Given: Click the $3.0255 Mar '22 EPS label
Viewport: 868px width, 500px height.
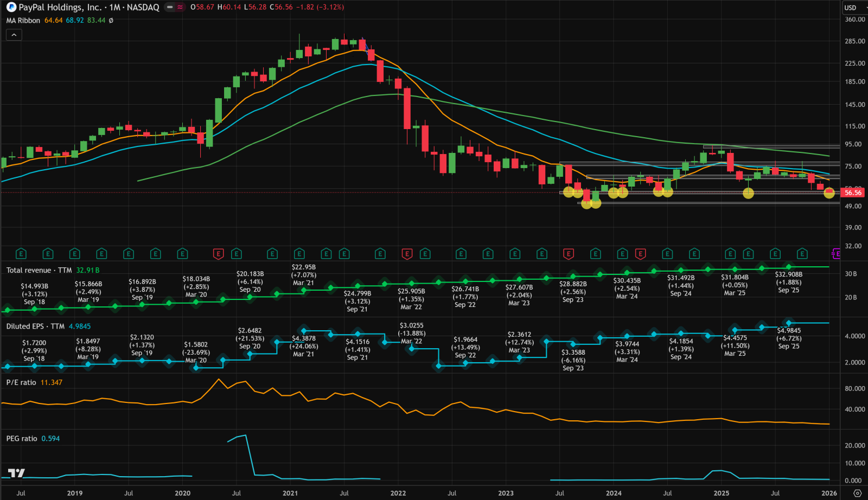Looking at the screenshot, I should coord(412,334).
